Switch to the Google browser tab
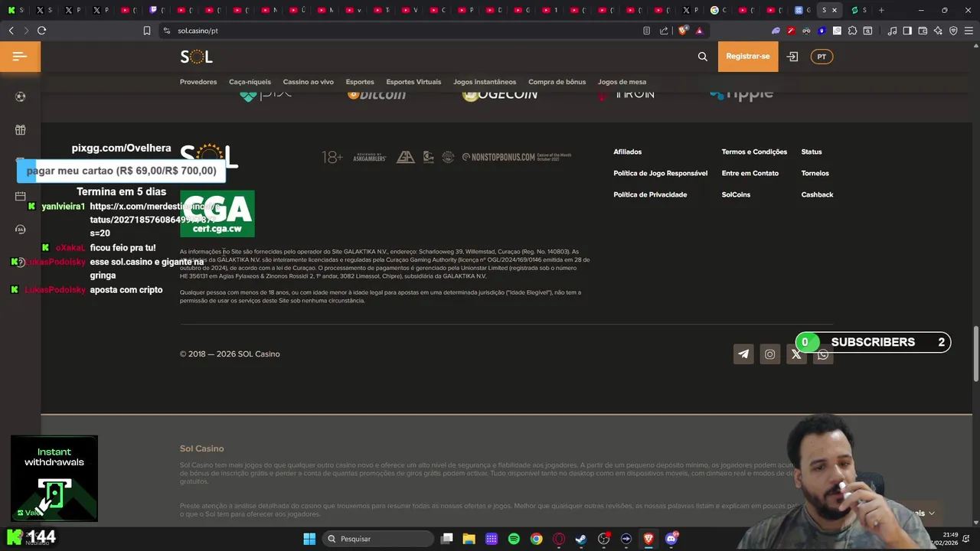Viewport: 980px width, 551px height. 718,10
